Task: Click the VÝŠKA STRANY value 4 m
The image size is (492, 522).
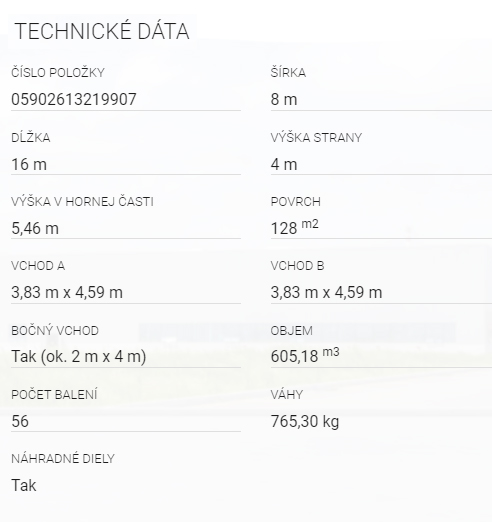Action: pos(284,164)
